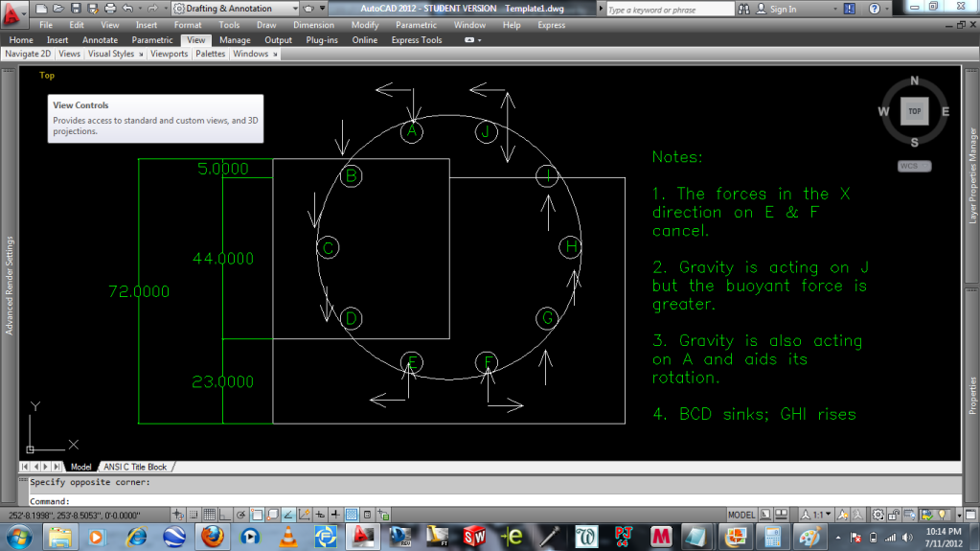Switch to the Express Tools ribbon tab
Viewport: 980px width, 551px height.
[417, 40]
